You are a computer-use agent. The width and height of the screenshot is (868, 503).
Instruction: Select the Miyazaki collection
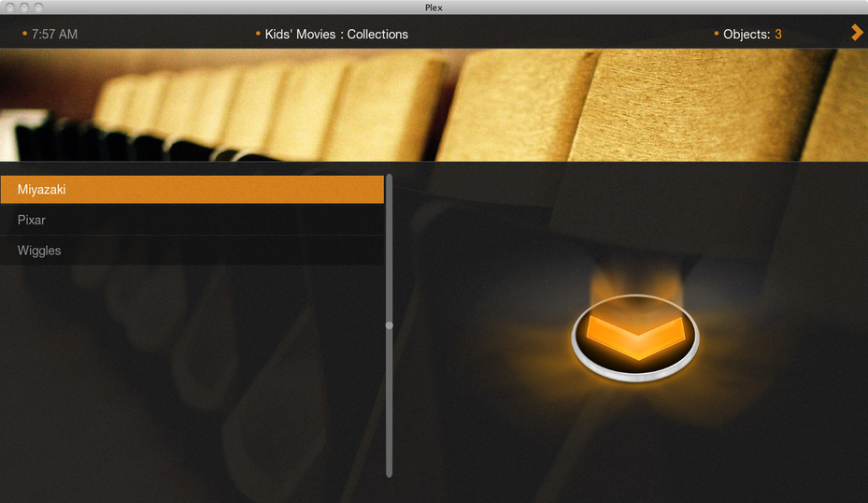(x=192, y=190)
